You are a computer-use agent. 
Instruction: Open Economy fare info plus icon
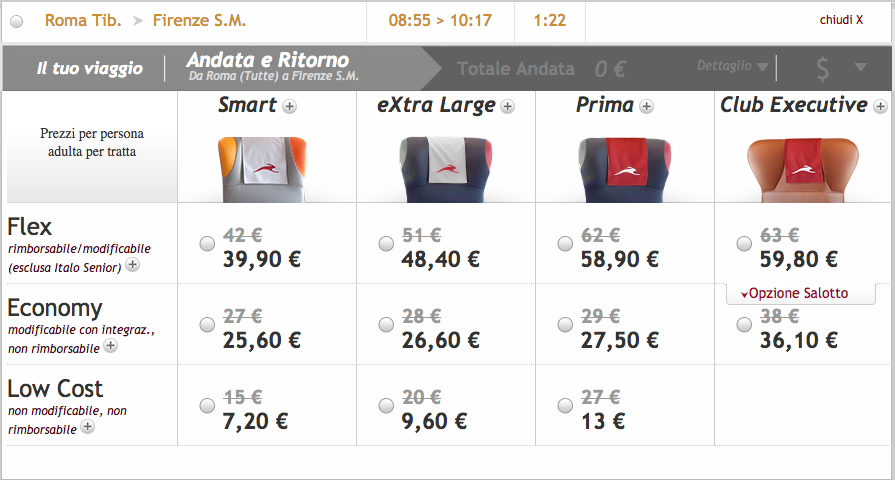(x=111, y=347)
